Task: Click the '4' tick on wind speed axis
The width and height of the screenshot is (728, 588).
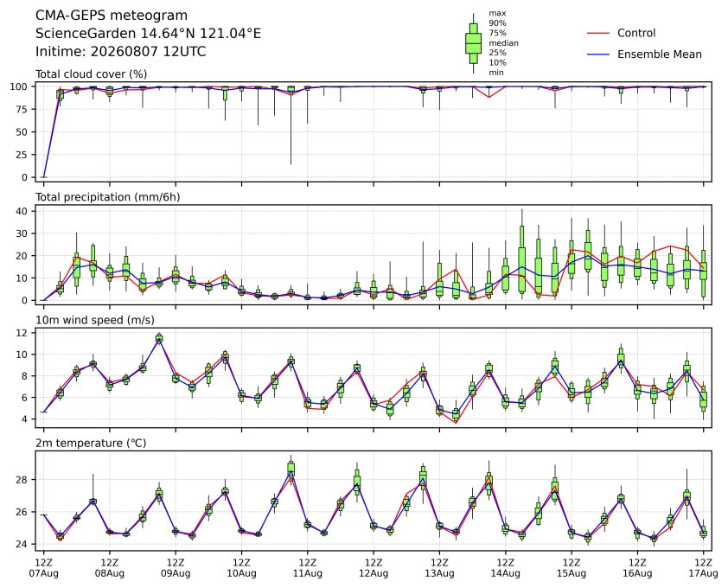Action: [25, 419]
